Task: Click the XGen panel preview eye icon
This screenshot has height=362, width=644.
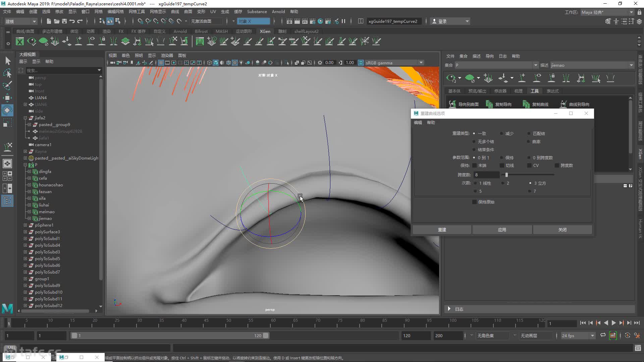Action: (x=451, y=78)
